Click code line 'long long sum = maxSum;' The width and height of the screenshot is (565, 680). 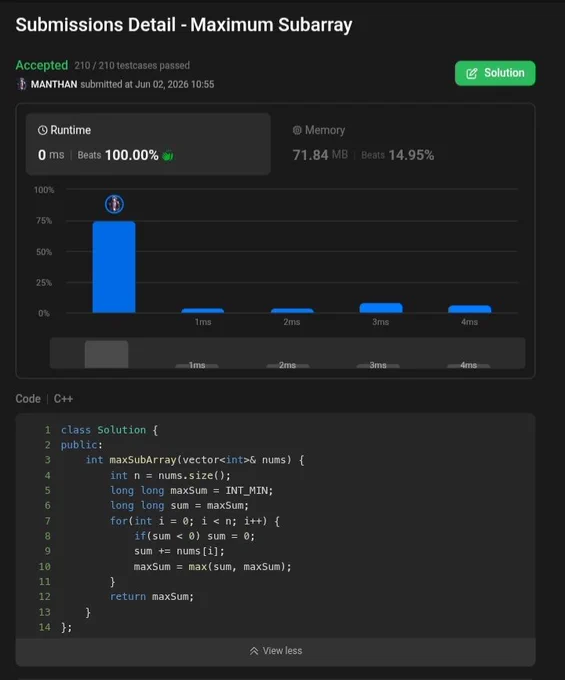pyautogui.click(x=179, y=506)
